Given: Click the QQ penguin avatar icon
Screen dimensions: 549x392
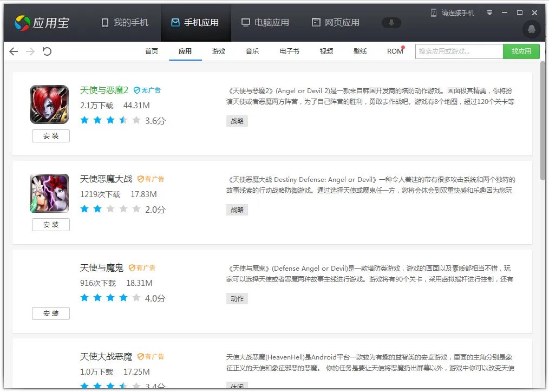Looking at the screenshot, I should pyautogui.click(x=532, y=29).
